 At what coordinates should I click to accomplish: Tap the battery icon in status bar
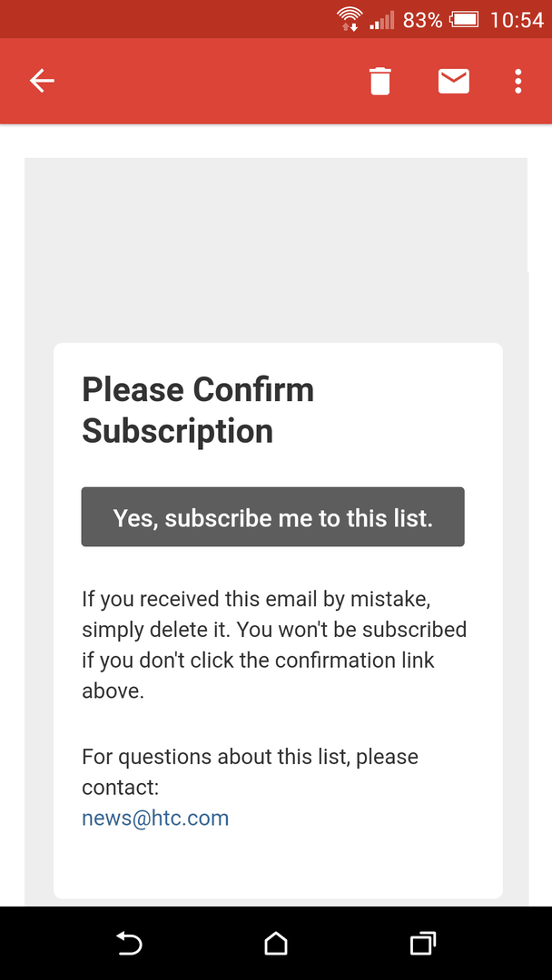(465, 20)
